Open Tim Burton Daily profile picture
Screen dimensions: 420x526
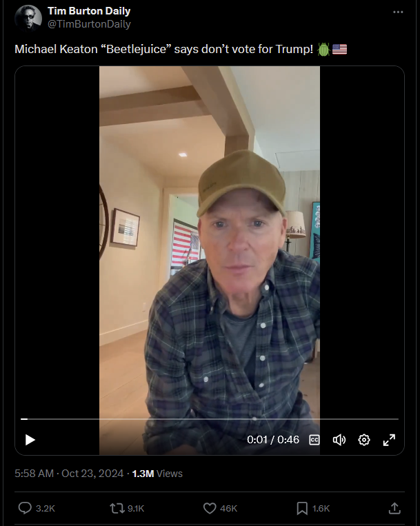(x=28, y=18)
